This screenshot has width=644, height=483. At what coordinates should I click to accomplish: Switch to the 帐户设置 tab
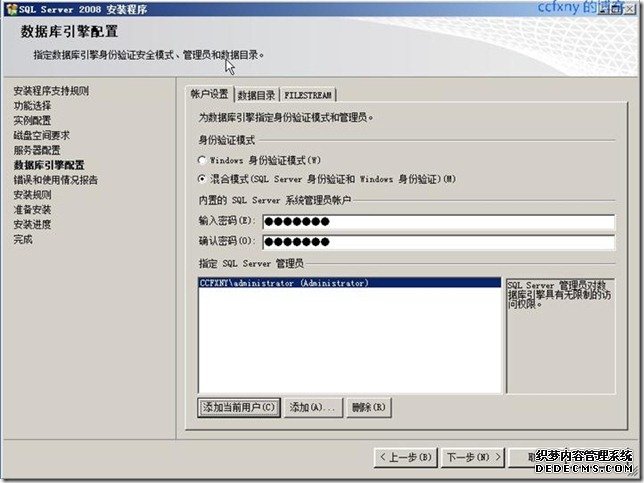click(209, 94)
